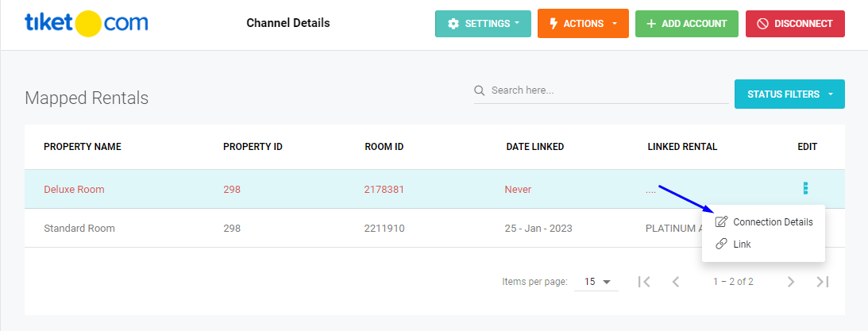868x331 pixels.
Task: Go to first page of results
Action: [644, 282]
